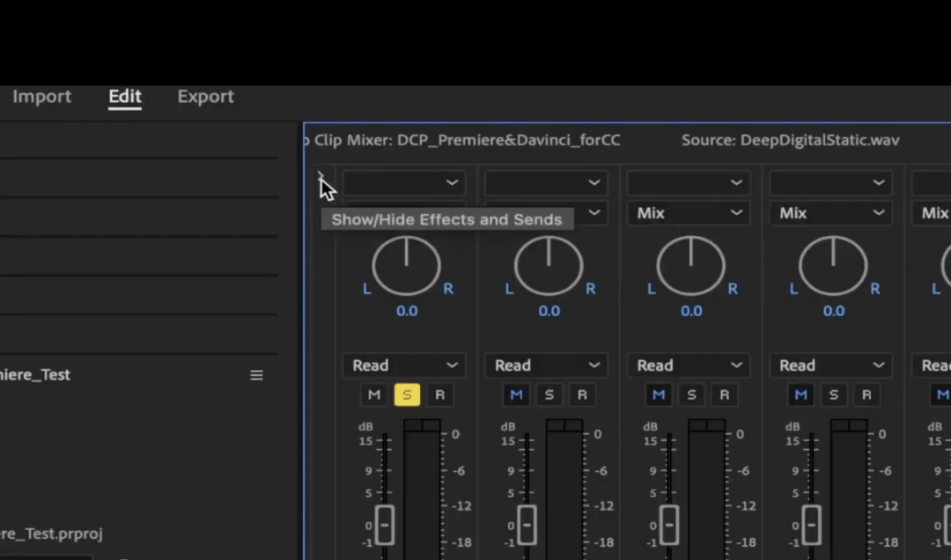This screenshot has height=560, width=951.
Task: Solo the fourth mixer channel
Action: (x=833, y=394)
